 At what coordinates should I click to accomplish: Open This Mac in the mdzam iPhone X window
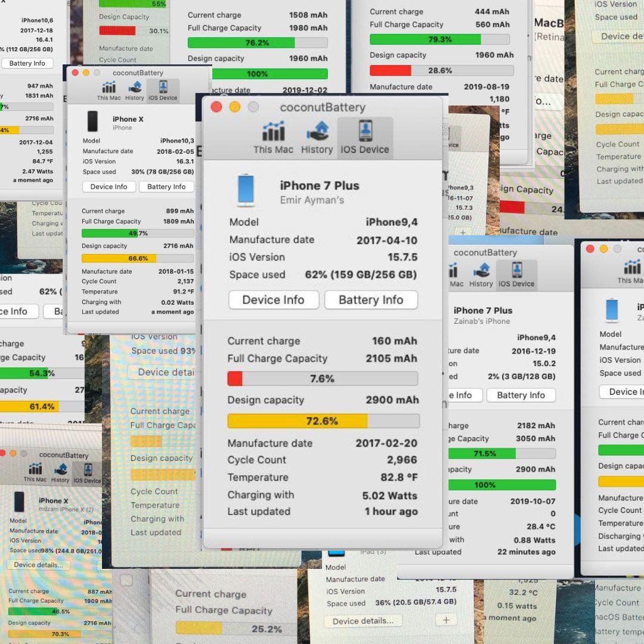coord(35,472)
